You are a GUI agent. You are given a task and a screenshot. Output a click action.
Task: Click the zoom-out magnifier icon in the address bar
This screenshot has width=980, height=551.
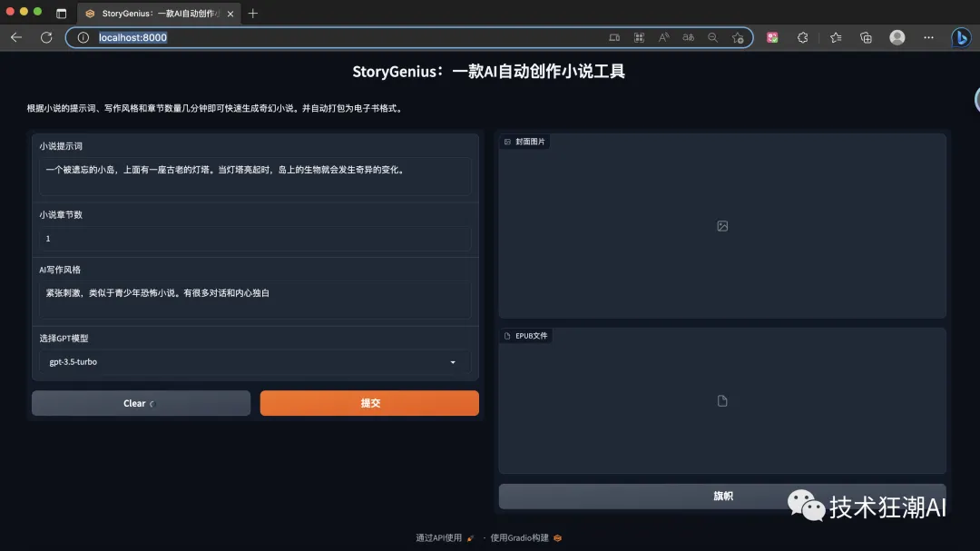(x=713, y=37)
